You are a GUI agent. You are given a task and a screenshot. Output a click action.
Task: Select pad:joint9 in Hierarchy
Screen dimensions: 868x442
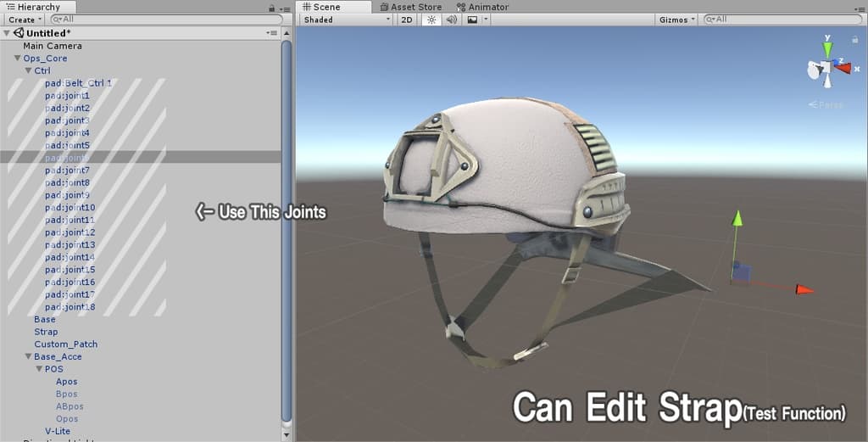(x=67, y=195)
